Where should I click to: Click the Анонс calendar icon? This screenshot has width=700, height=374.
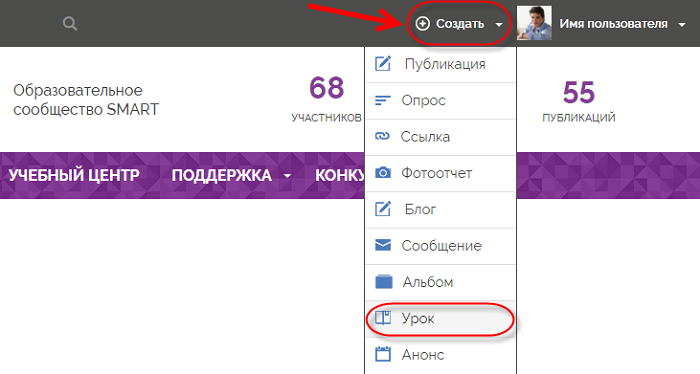click(x=383, y=354)
